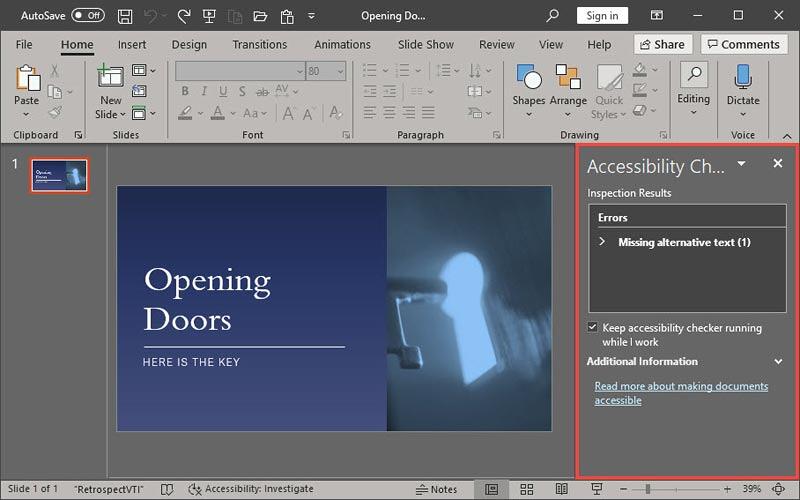This screenshot has width=800, height=500.
Task: Toggle Normal view button in status bar
Action: pos(491,490)
